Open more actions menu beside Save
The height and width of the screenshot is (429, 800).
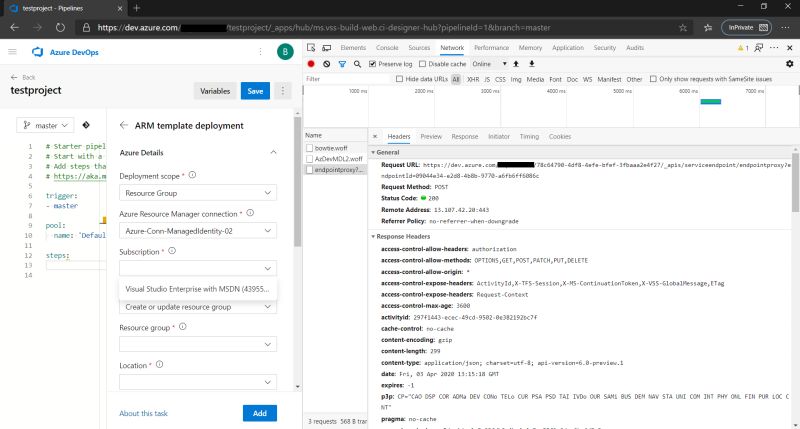pos(283,91)
